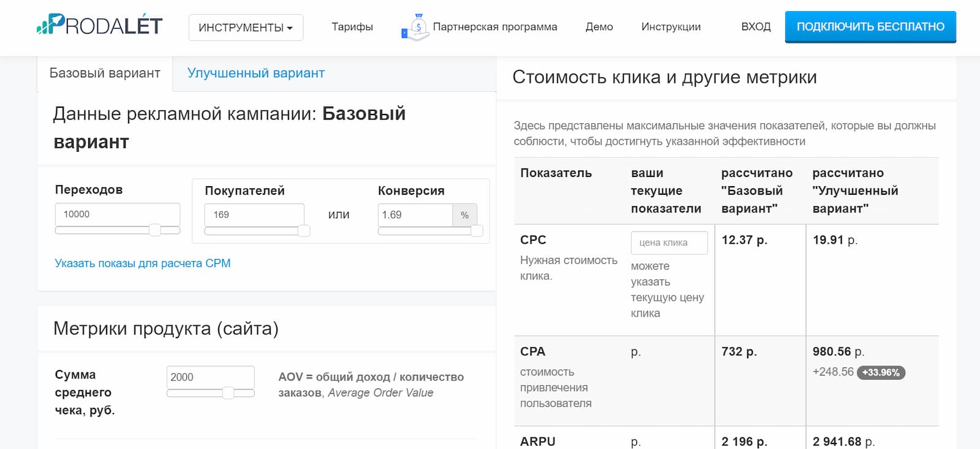Click ПОДКЛЮЧИТЬ БЕСПЛАТНО button
Viewport: 980px width, 449px height.
coord(870,27)
